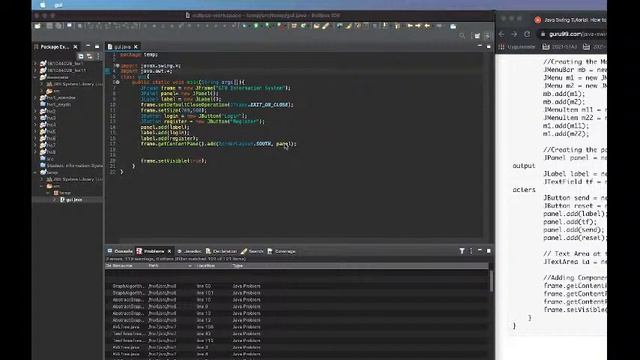Viewport: 640px width, 360px height.
Task: Expand JRE System Library under temp project
Action: [42, 179]
